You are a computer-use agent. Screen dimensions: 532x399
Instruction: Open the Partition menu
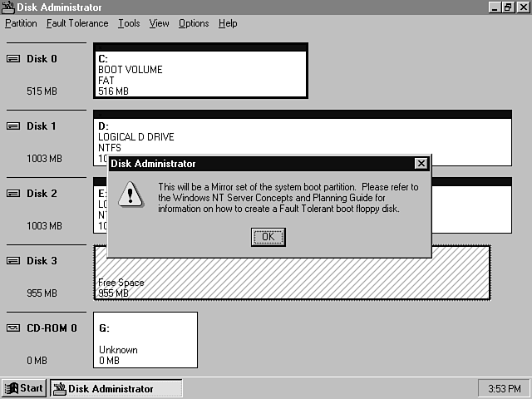tap(21, 23)
